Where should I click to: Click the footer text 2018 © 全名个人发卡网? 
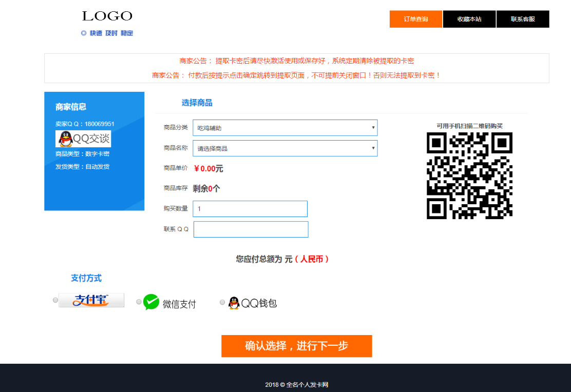coord(297,385)
